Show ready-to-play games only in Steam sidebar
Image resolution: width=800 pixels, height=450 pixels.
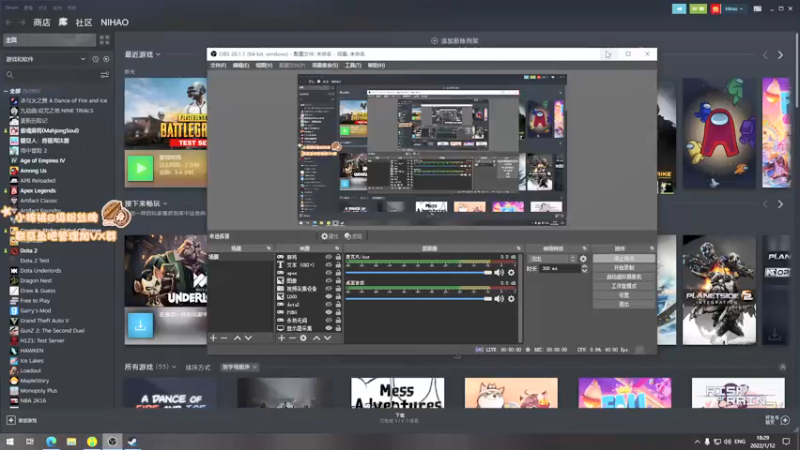[x=106, y=59]
